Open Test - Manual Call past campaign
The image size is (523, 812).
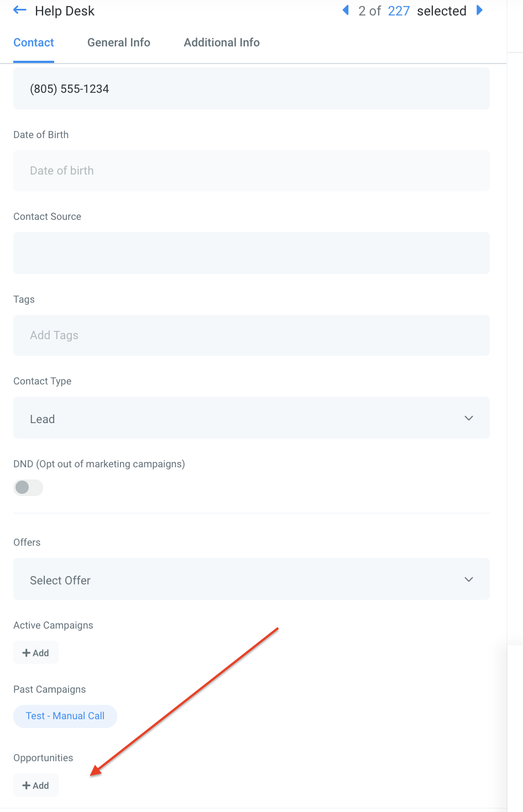65,716
